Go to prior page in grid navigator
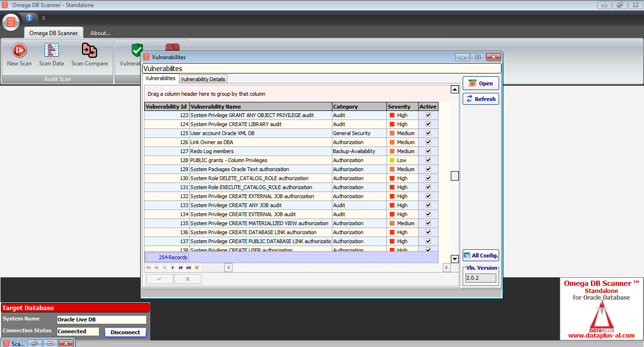The height and width of the screenshot is (347, 644). 157,268
